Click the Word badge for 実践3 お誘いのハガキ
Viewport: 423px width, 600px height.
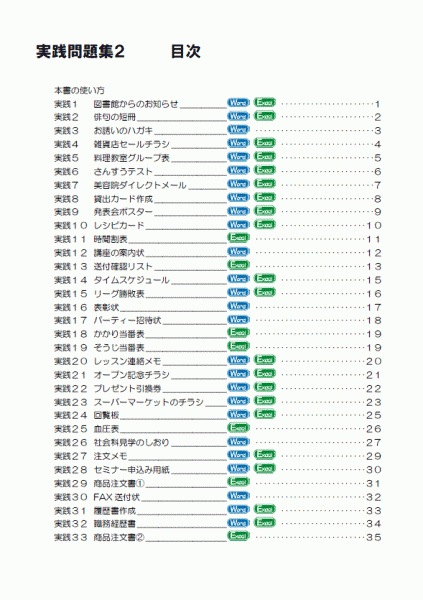click(238, 130)
